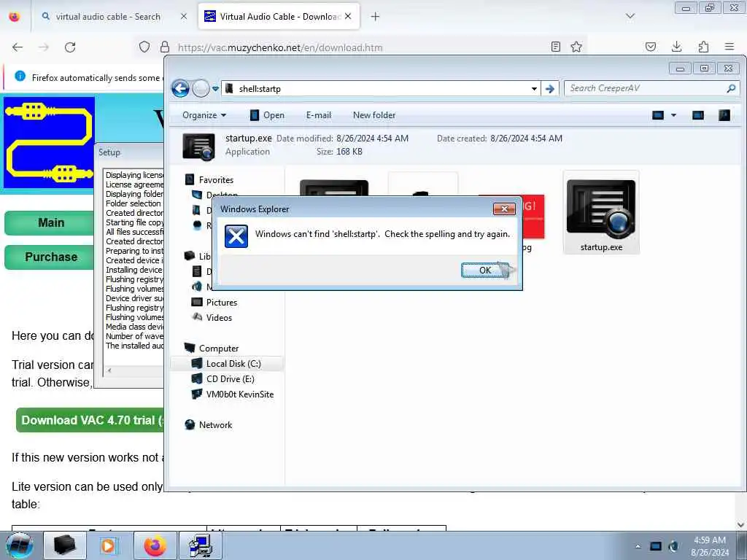Screen dimensions: 747x560
Task: Click the Main button on the webpage
Action: pos(49,223)
